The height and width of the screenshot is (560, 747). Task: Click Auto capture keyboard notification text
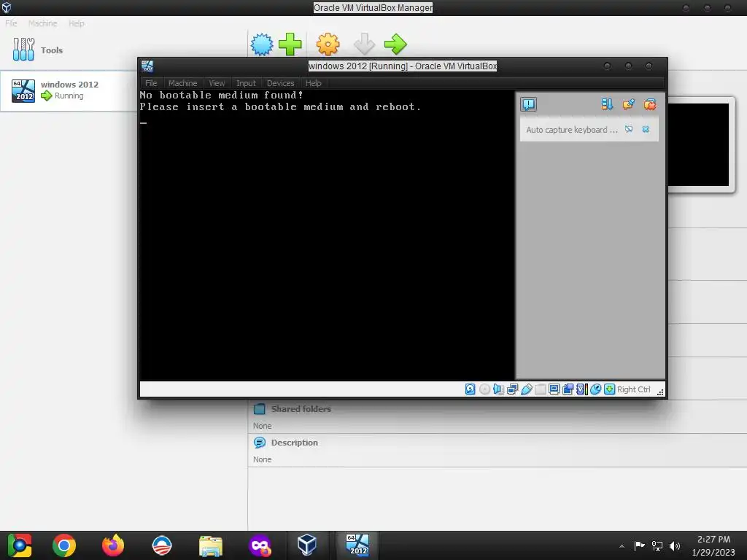572,130
